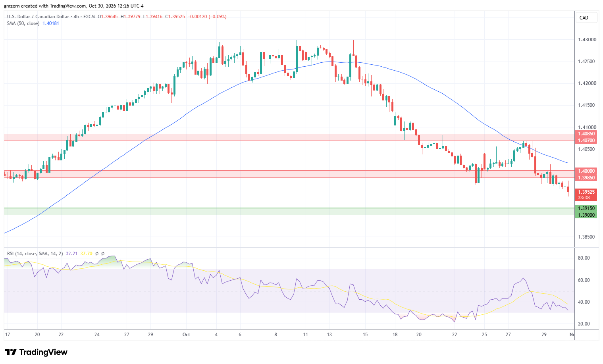Click the 1.41000 price axis label

[587, 127]
